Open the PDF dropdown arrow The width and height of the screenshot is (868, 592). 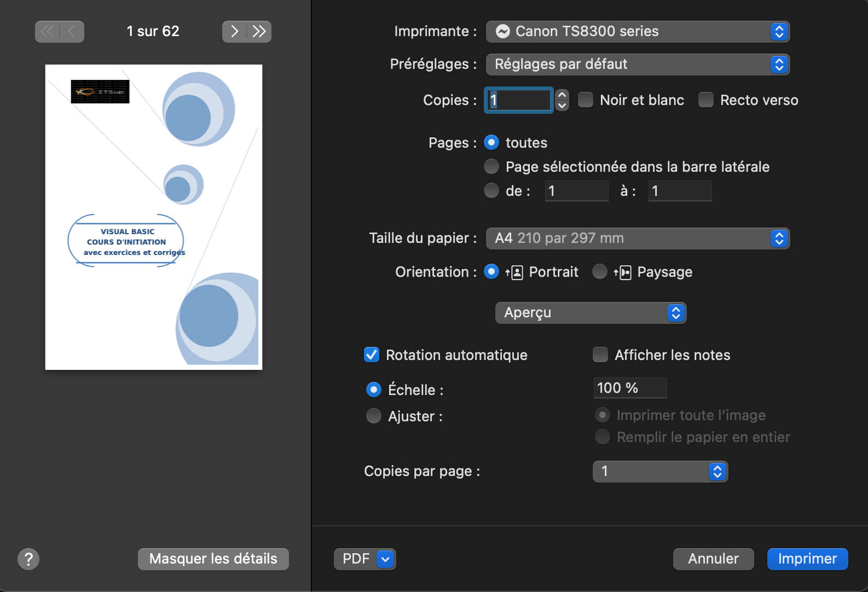(x=385, y=559)
